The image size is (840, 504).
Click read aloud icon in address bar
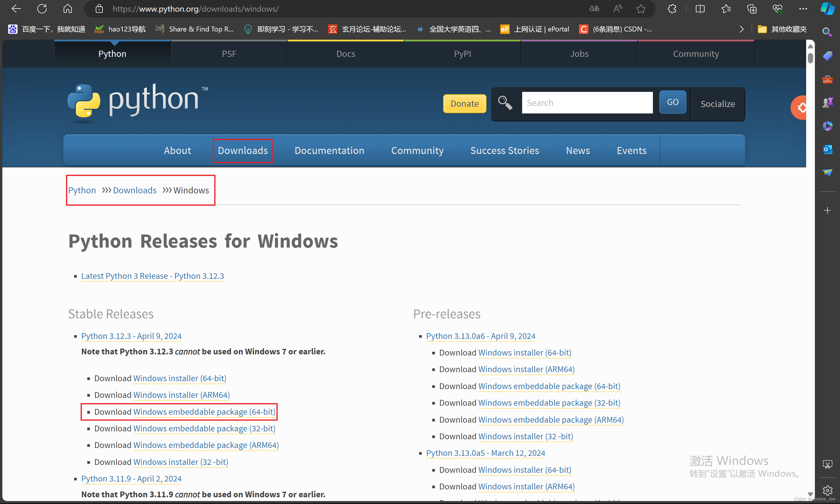(x=617, y=9)
